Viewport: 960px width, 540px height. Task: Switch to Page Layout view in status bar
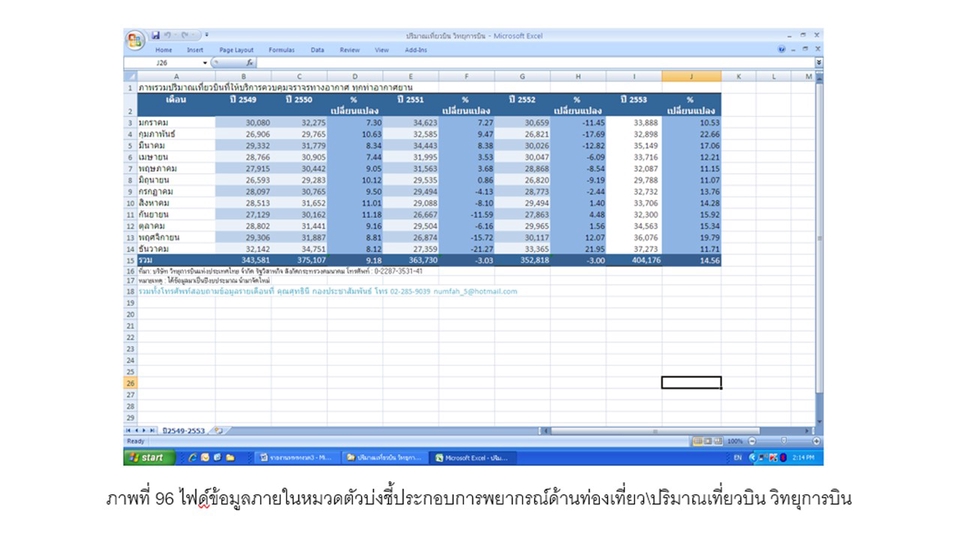[x=707, y=441]
